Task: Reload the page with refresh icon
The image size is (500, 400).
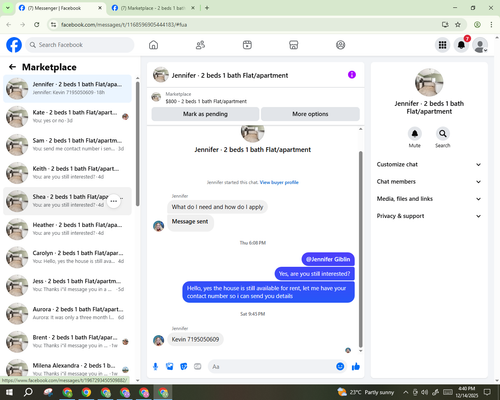Action: pyautogui.click(x=37, y=24)
